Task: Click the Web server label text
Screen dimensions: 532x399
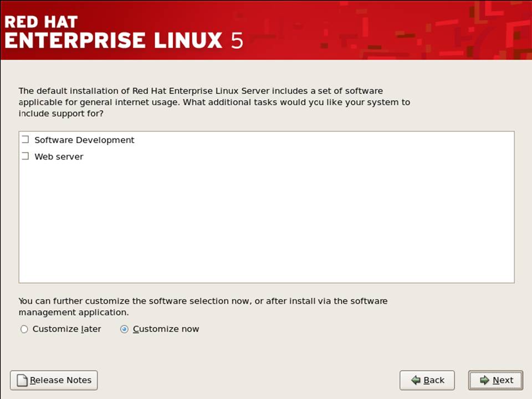Action: tap(59, 156)
